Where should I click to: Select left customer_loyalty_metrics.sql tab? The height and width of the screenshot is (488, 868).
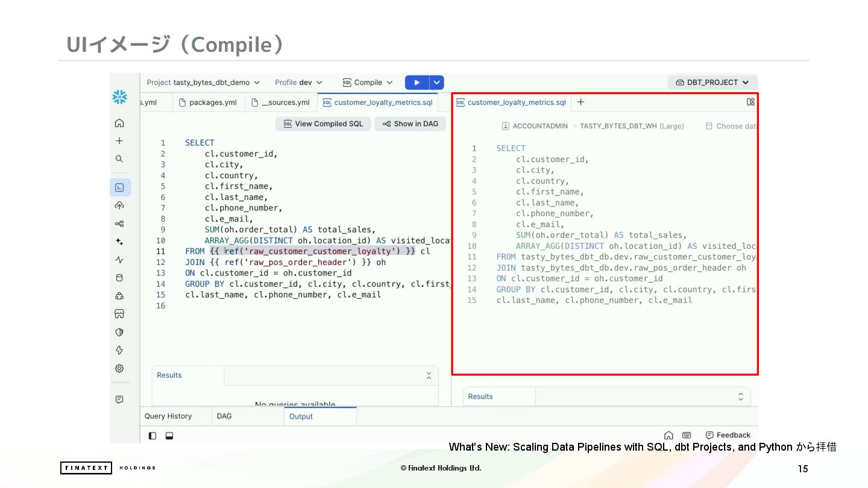coord(378,102)
